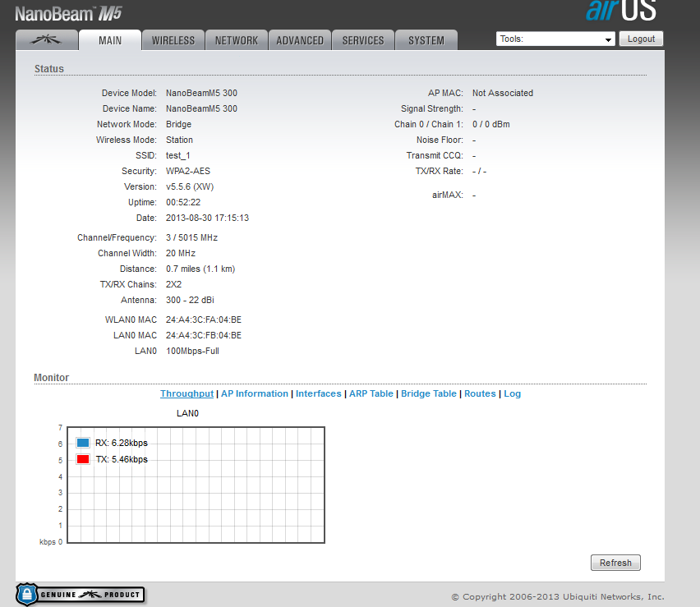Image resolution: width=700 pixels, height=607 pixels.
Task: Click the red TX legend swatch
Action: pos(83,459)
